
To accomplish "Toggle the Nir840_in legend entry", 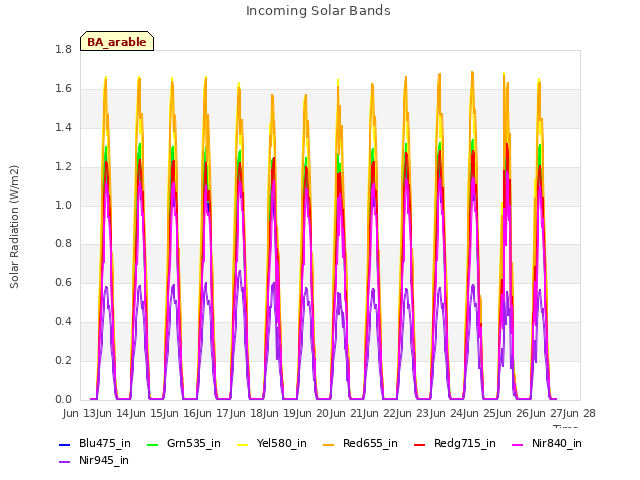I will [547, 443].
